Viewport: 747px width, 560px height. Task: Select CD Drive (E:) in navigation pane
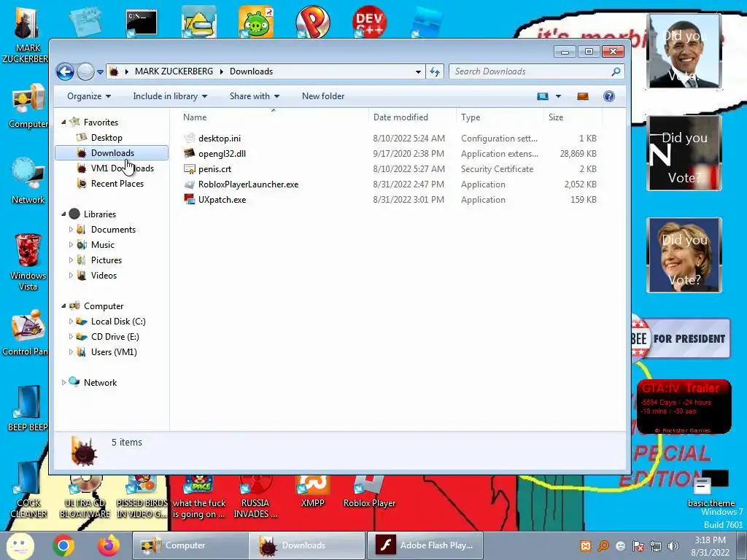point(115,337)
